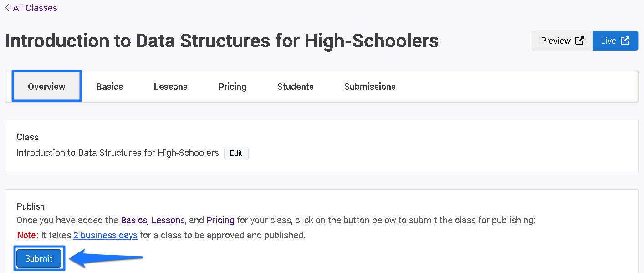Click the Basics link in Publish text
Viewport: 644px width, 273px height.
(x=133, y=220)
